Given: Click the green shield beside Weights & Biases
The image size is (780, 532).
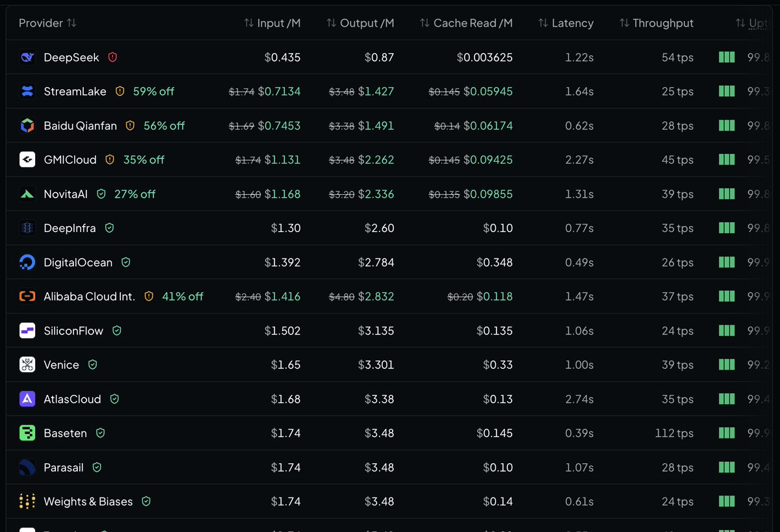Looking at the screenshot, I should pos(146,501).
